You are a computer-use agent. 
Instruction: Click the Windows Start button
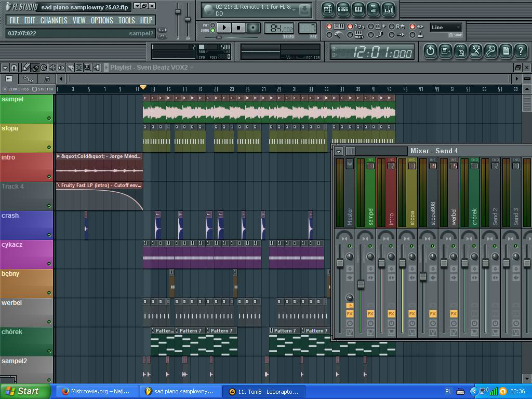point(25,391)
